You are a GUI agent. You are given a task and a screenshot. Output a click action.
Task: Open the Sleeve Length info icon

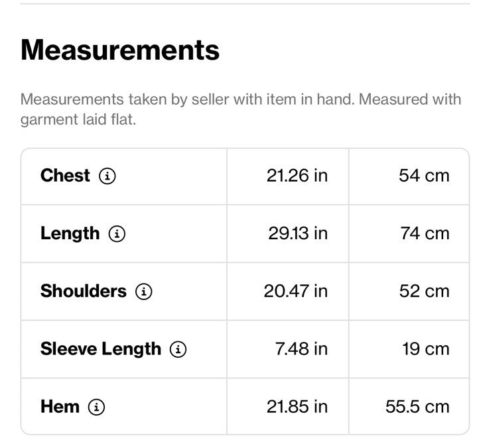[178, 349]
